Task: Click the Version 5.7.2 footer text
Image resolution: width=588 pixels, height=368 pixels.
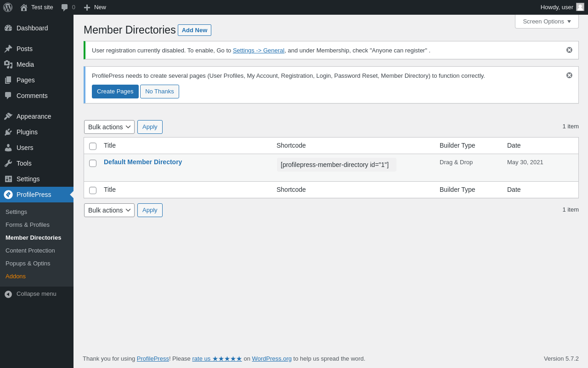Action: tap(561, 359)
